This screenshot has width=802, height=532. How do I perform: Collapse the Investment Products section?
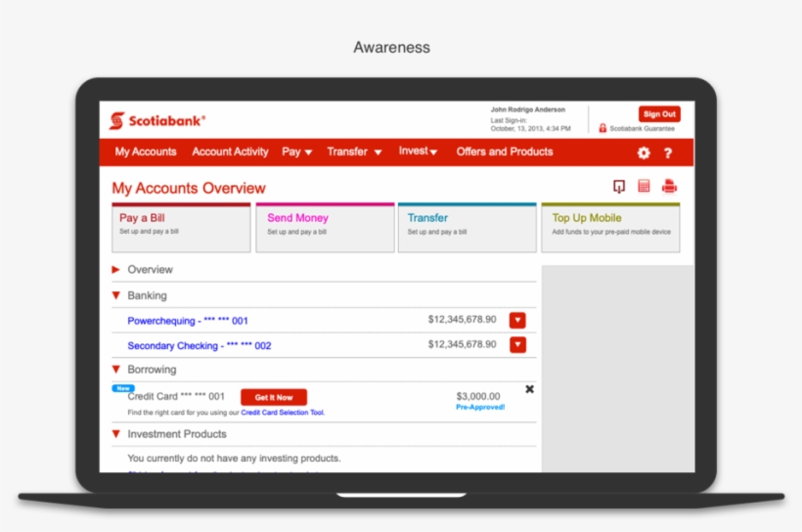pyautogui.click(x=116, y=434)
